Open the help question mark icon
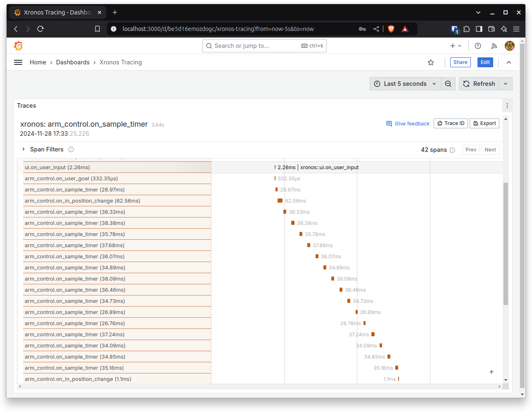Viewport: 532px width, 411px height. click(x=478, y=46)
